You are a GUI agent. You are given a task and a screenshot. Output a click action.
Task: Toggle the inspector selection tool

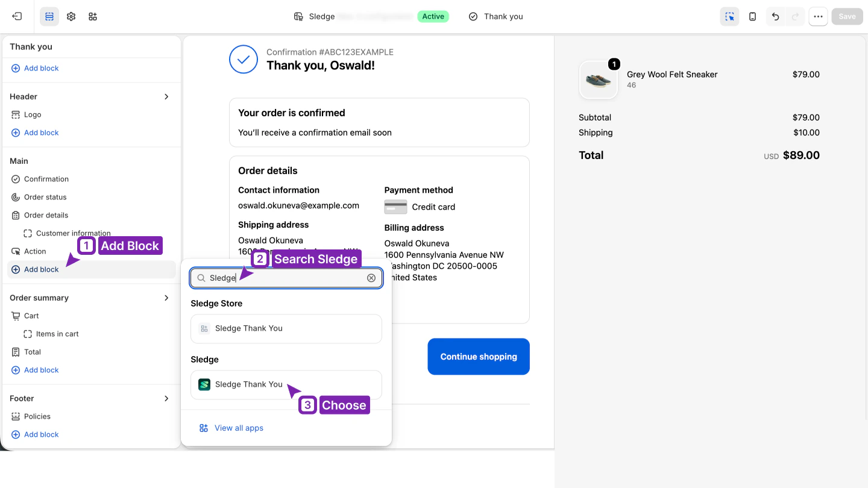730,16
